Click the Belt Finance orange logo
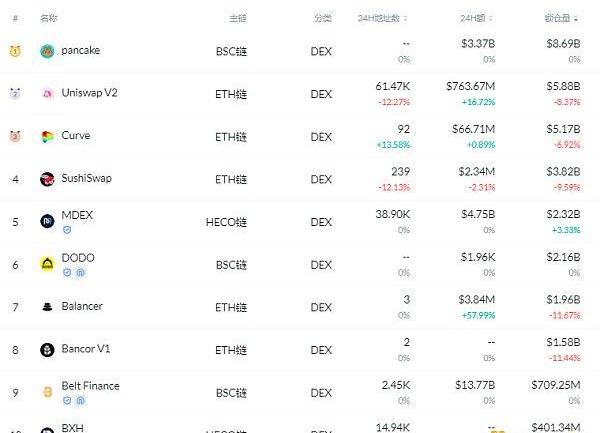 (47, 392)
